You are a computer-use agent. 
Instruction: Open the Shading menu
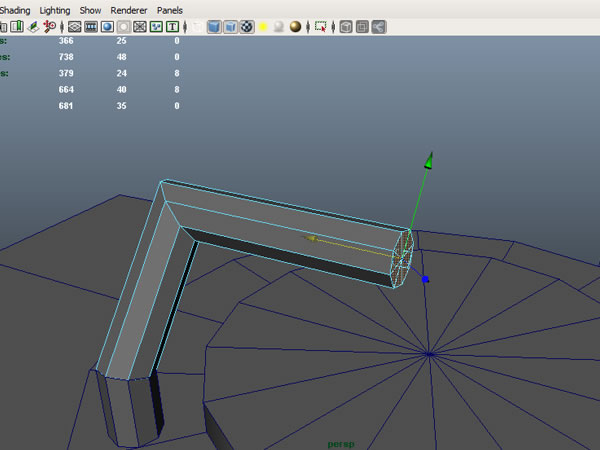click(x=15, y=9)
